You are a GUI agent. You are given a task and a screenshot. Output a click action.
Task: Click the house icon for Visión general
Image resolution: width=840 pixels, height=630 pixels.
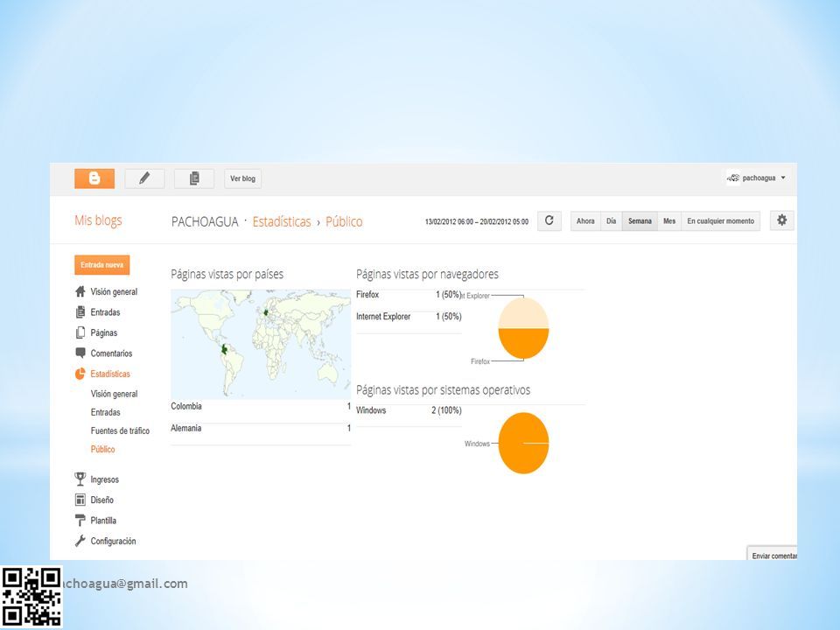(x=80, y=291)
